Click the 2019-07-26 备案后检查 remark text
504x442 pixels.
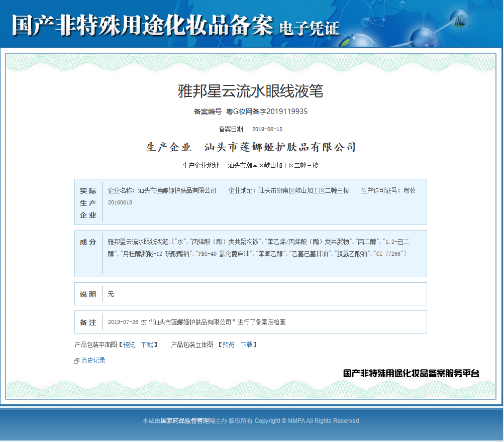tap(196, 322)
